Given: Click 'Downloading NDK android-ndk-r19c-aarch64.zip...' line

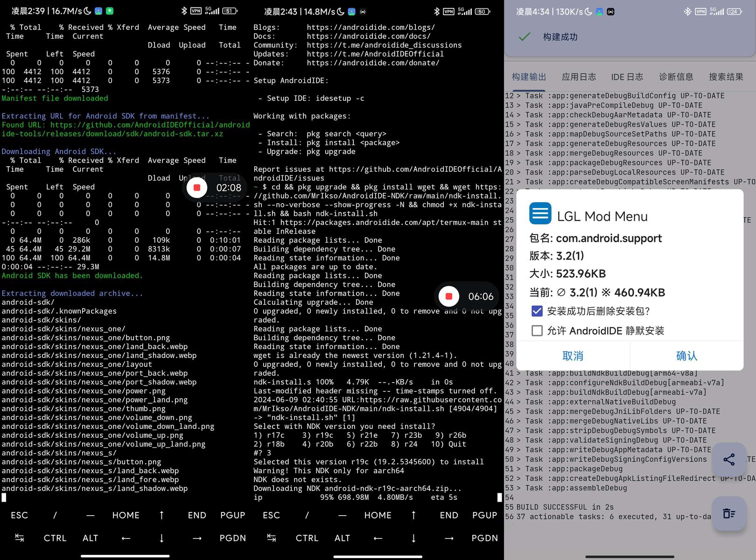Looking at the screenshot, I should click(x=357, y=489).
